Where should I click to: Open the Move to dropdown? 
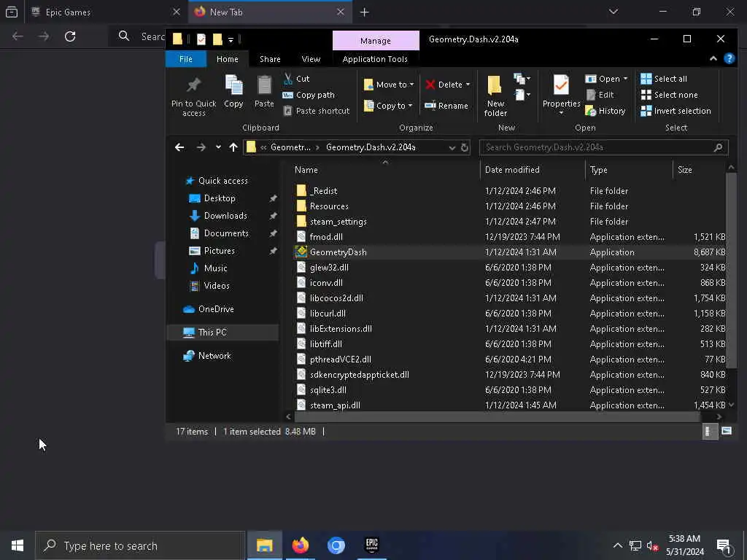[x=389, y=85]
